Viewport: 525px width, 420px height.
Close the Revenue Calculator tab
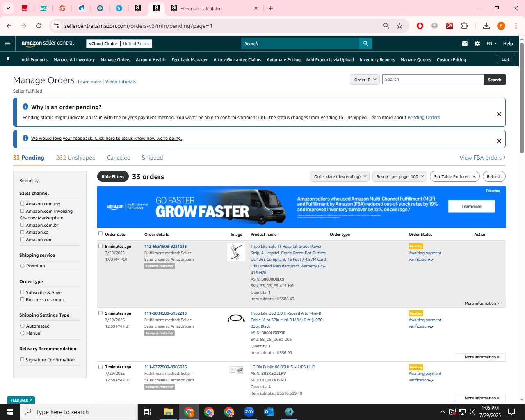point(256,8)
